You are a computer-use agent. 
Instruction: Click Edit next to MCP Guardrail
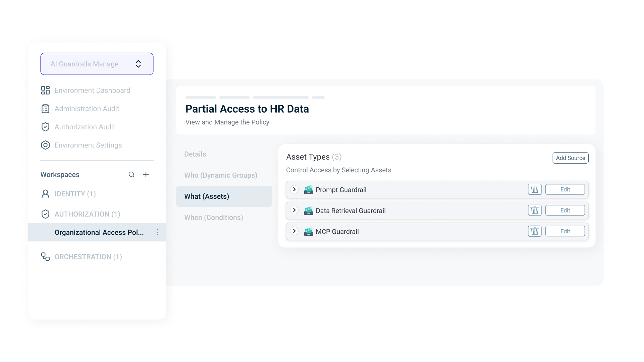(x=565, y=231)
